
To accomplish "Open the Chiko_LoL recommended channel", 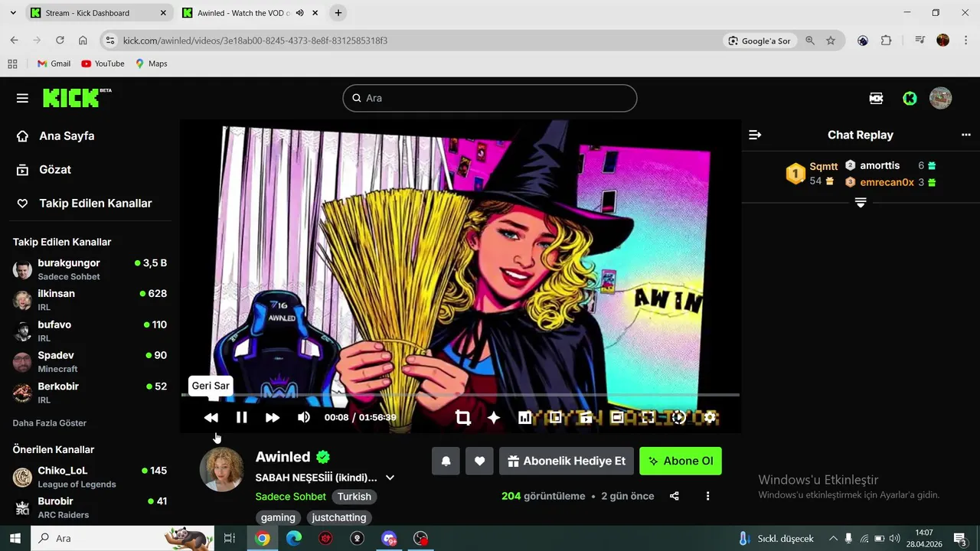I will coord(90,477).
